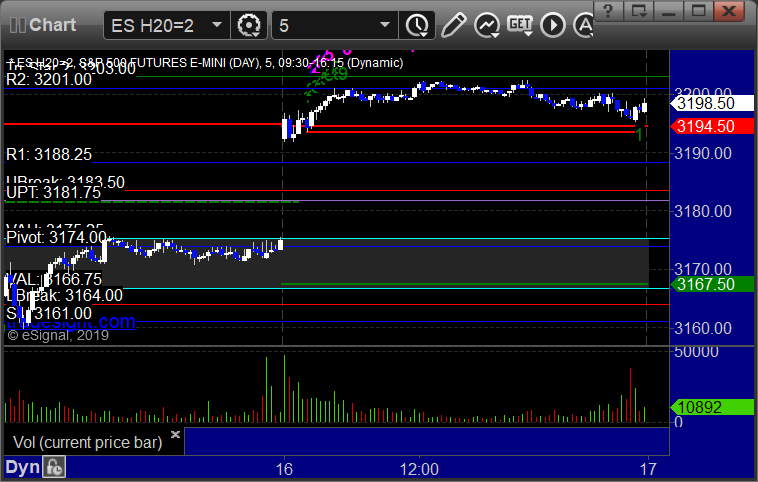Open the chart type line icon
The height and width of the screenshot is (482, 758).
(486, 25)
